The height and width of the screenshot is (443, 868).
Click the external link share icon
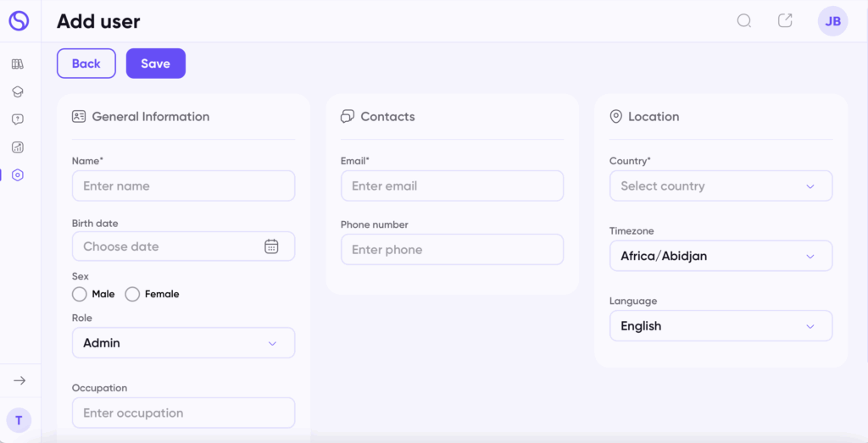(785, 20)
